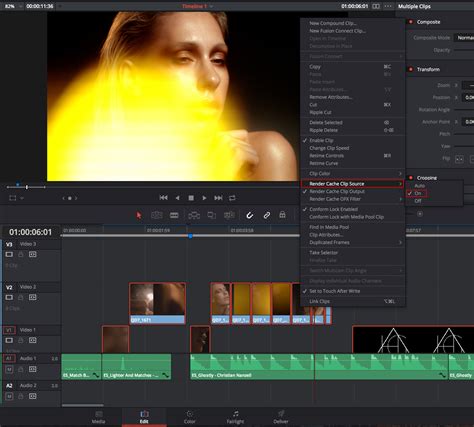474x427 pixels.
Task: Toggle Video 3 auto track selector icon
Action: point(32,254)
